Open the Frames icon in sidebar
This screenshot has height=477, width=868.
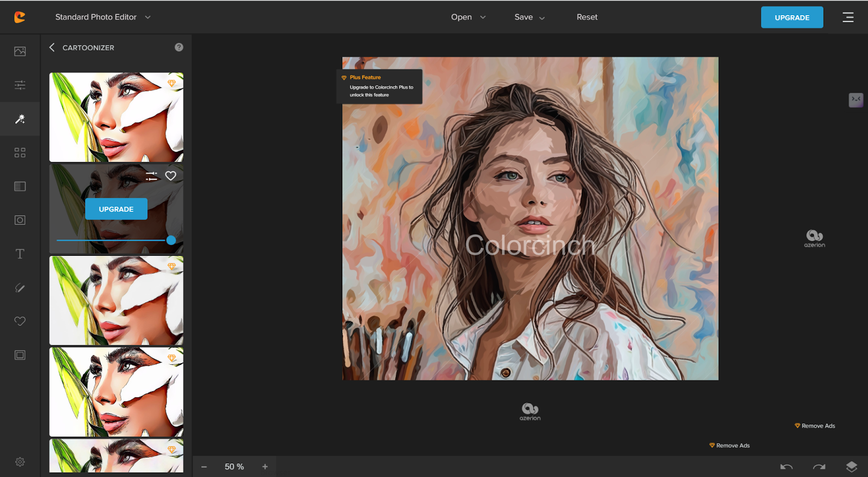[x=20, y=355]
